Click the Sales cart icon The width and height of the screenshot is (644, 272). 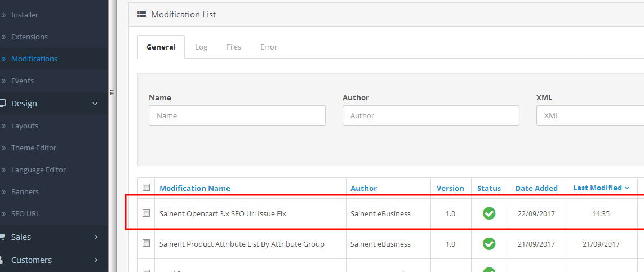click(x=2, y=237)
